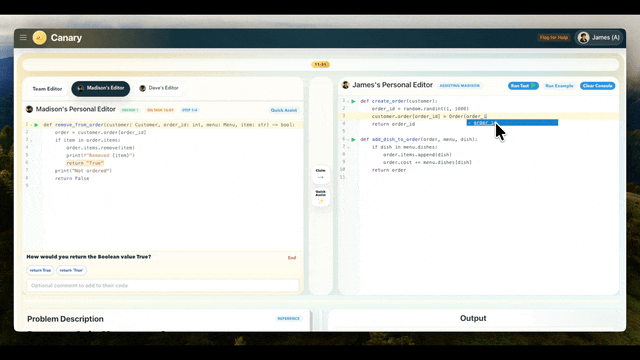Click the blue STEP 1/4 badge
The height and width of the screenshot is (360, 640).
click(190, 110)
